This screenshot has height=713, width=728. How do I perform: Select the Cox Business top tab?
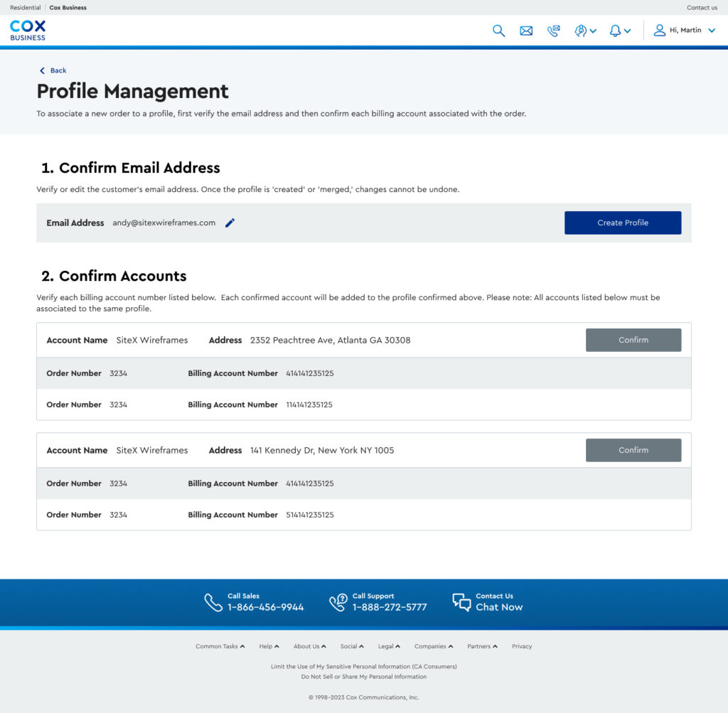68,8
